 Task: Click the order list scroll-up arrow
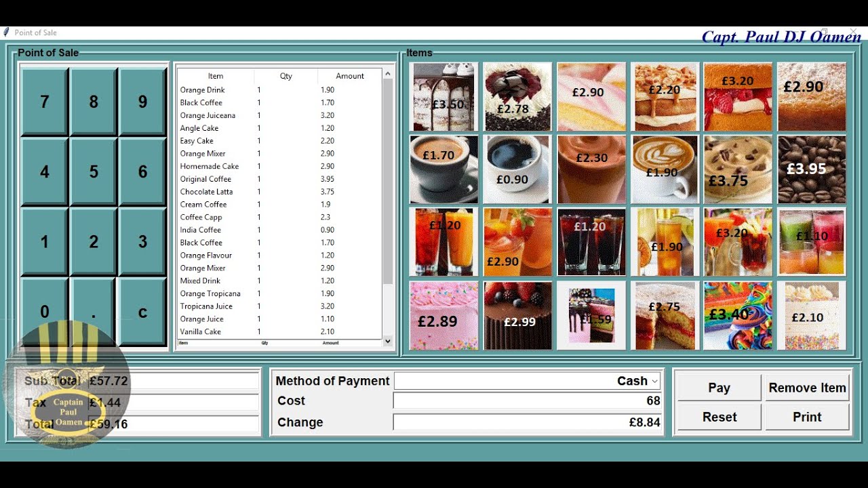[388, 74]
